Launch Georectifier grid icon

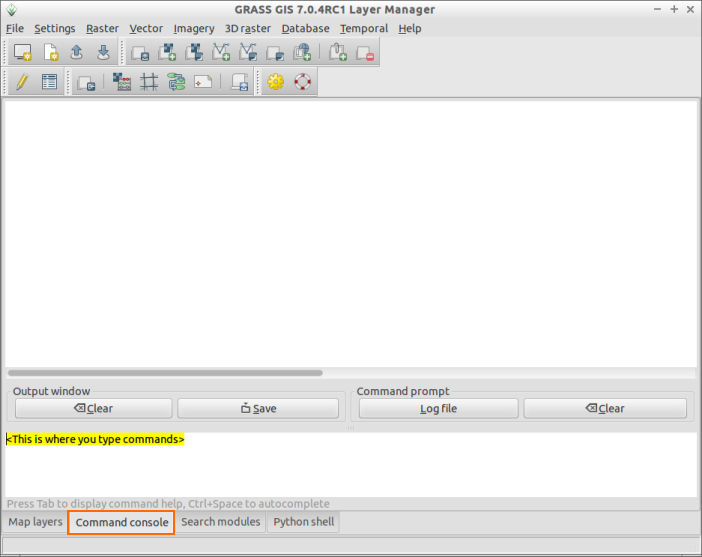149,82
